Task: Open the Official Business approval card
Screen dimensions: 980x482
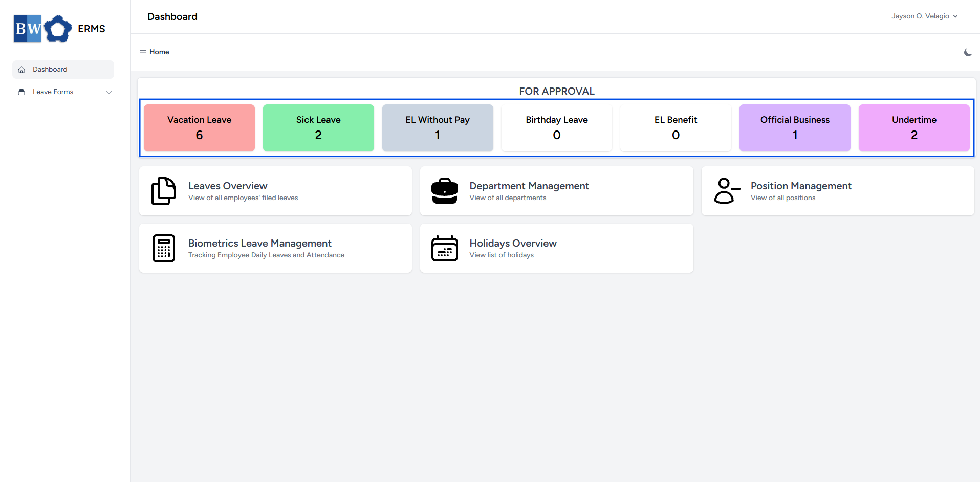Action: point(795,128)
